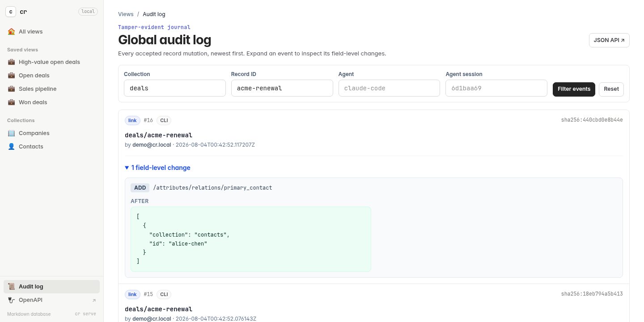Focus the Collection input field
Viewport: 644px width, 322px height.
point(175,88)
